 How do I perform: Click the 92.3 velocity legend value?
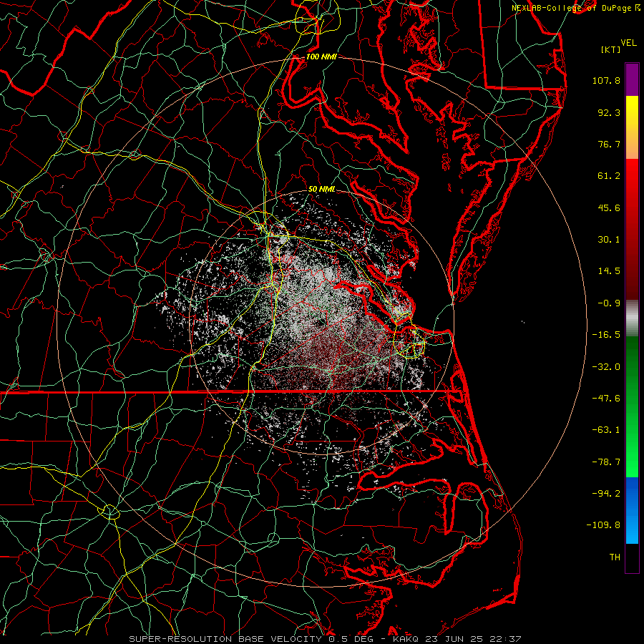click(609, 112)
